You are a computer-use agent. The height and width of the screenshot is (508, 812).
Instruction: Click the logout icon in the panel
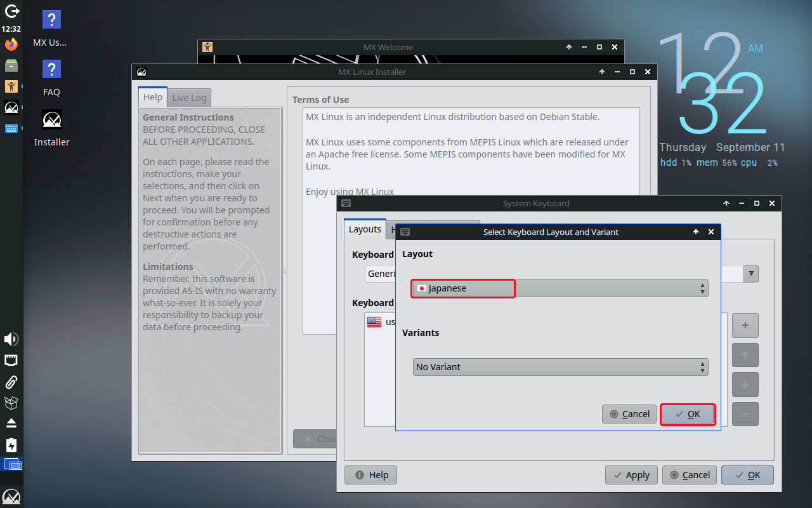point(11,11)
